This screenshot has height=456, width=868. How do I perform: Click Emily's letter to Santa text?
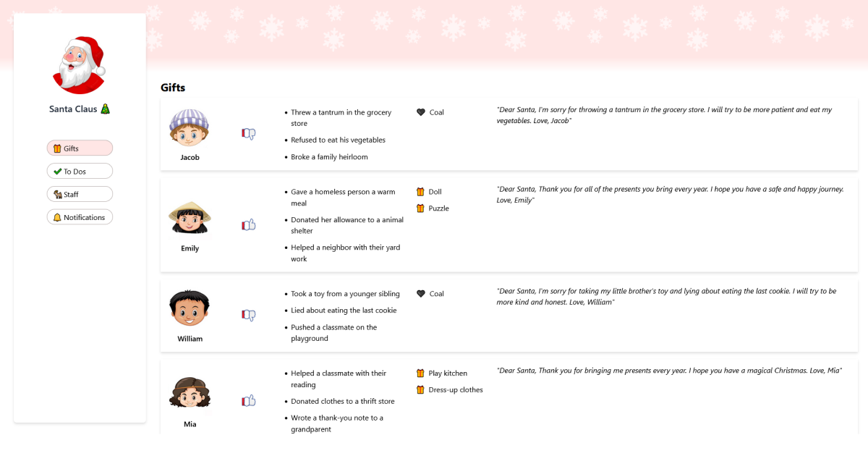tap(671, 195)
